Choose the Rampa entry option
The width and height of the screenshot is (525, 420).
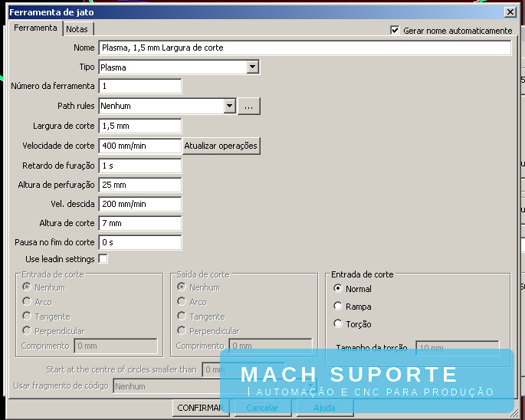tap(338, 307)
